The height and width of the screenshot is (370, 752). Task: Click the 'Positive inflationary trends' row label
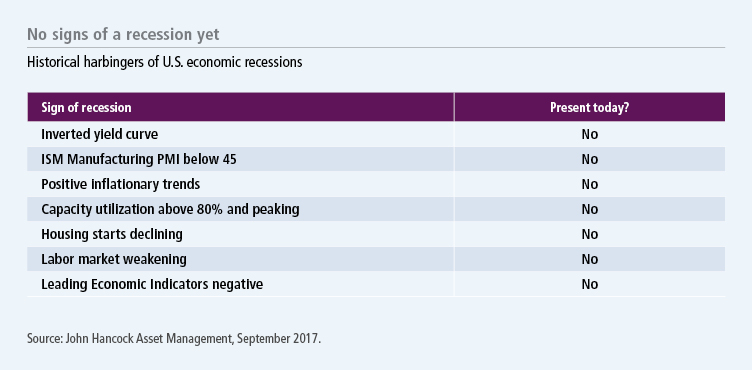pyautogui.click(x=120, y=184)
